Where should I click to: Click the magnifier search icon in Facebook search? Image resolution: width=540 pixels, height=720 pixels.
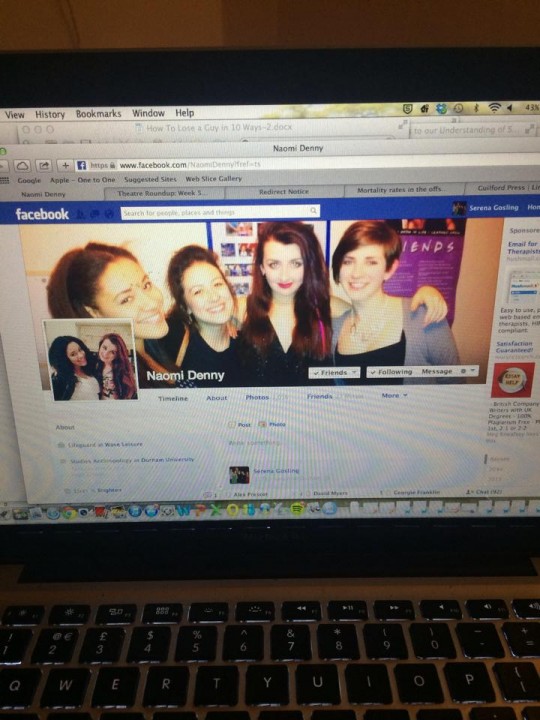click(313, 211)
